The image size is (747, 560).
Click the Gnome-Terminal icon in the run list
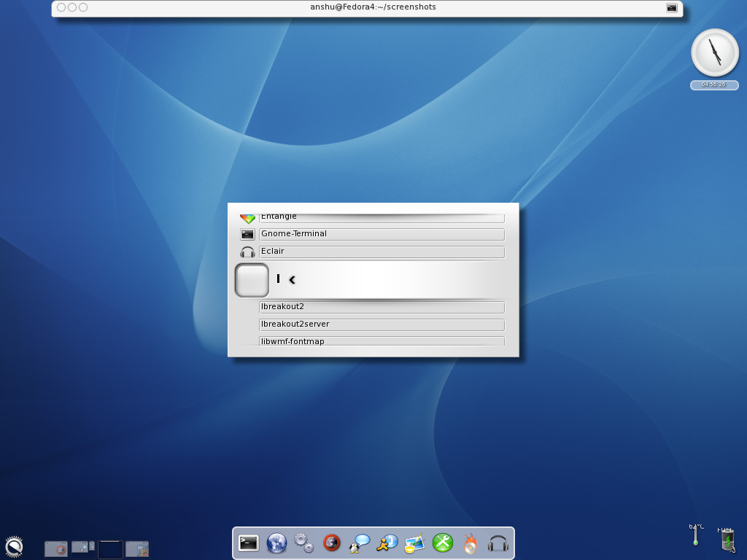coord(247,234)
